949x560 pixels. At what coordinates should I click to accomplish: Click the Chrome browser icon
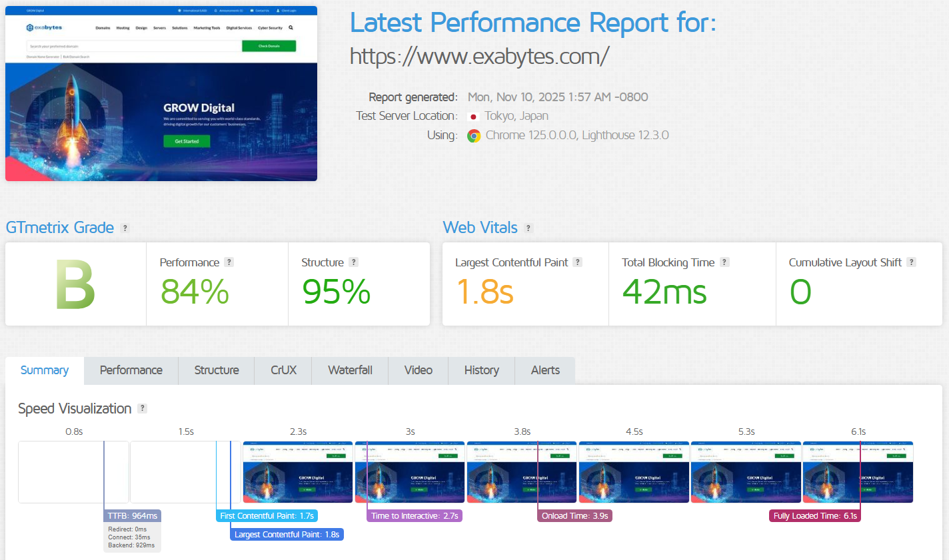(x=474, y=136)
